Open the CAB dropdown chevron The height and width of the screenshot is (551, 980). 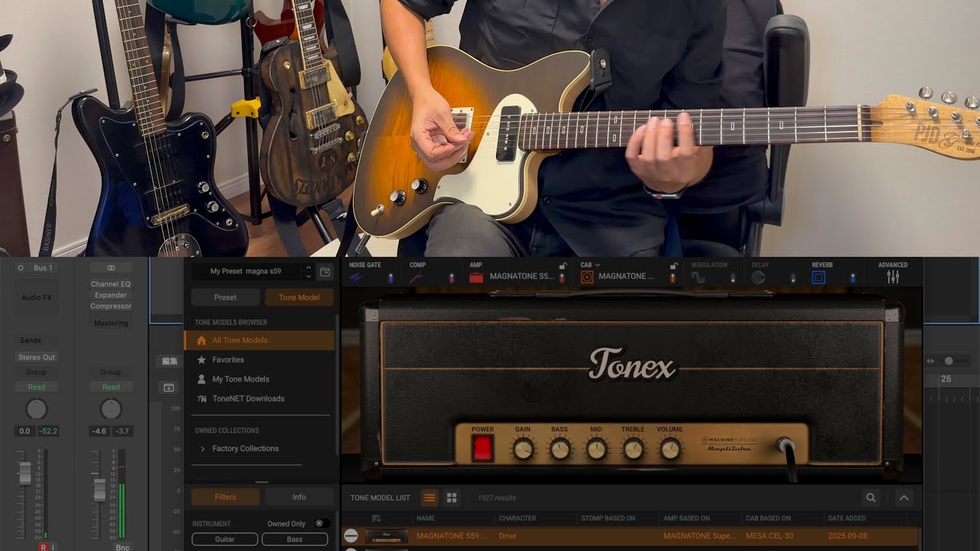(597, 265)
